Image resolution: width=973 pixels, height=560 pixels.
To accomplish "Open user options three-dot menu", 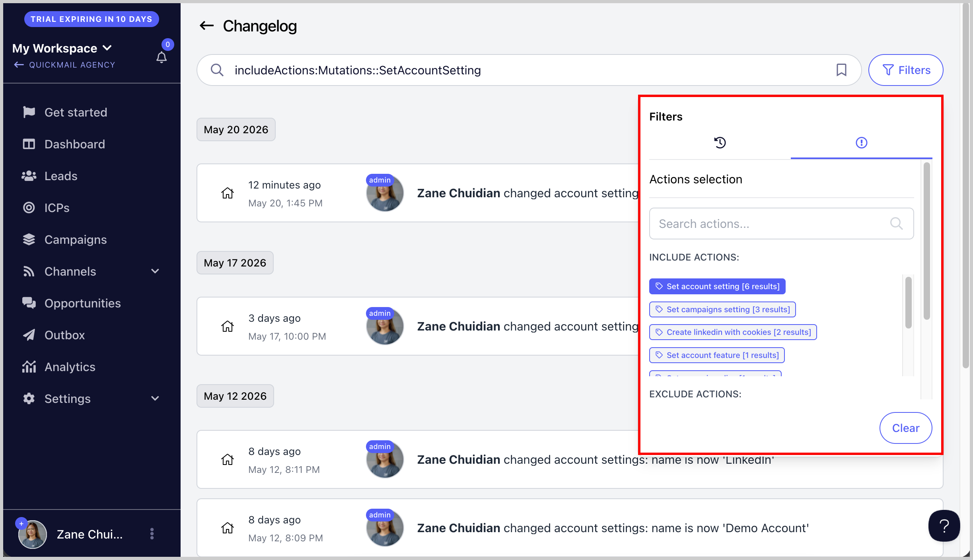I will [152, 534].
